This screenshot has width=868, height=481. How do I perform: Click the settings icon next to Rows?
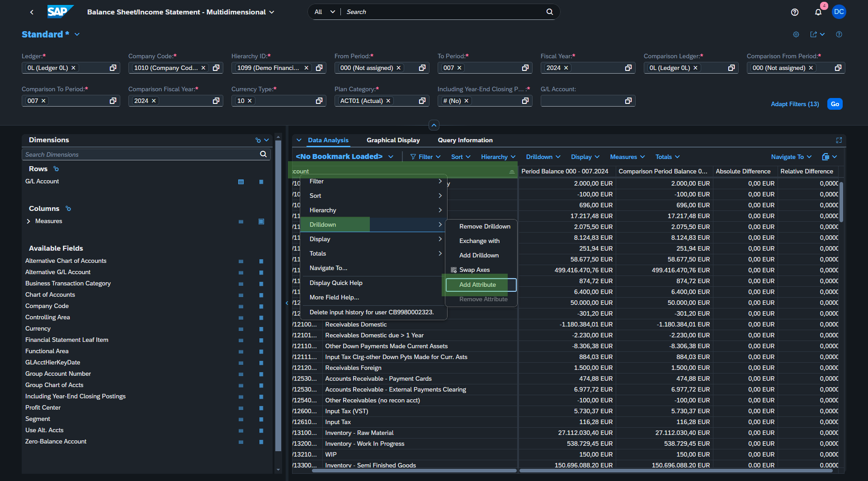[x=56, y=169]
